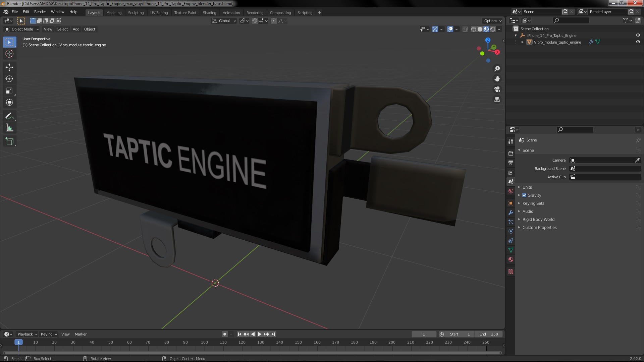This screenshot has width=644, height=362.
Task: Open the Object Mode dropdown
Action: pyautogui.click(x=22, y=29)
